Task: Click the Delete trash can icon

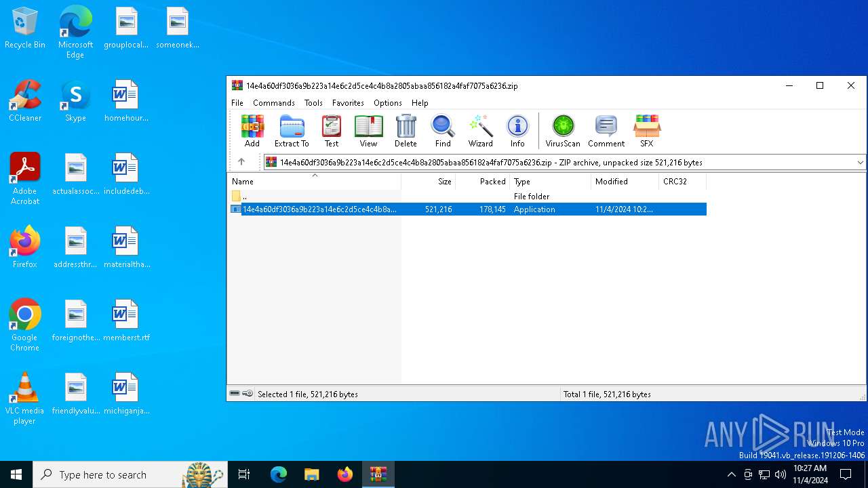Action: click(406, 131)
